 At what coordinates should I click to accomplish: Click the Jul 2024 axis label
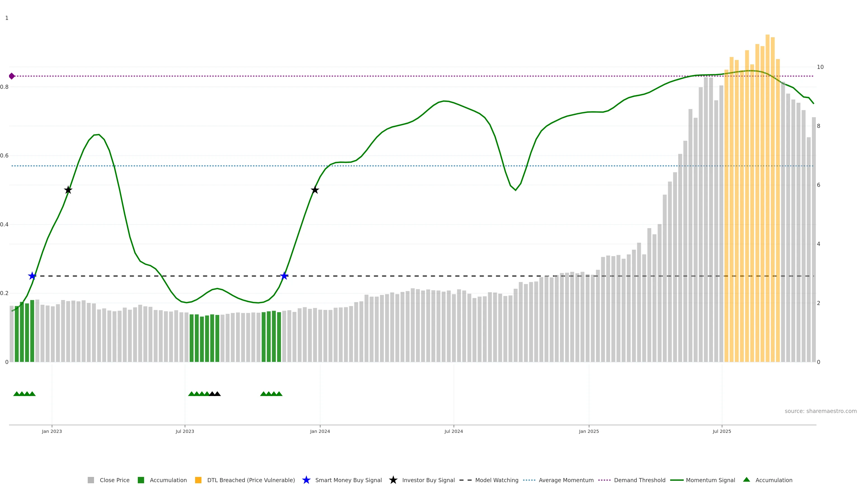[453, 431]
